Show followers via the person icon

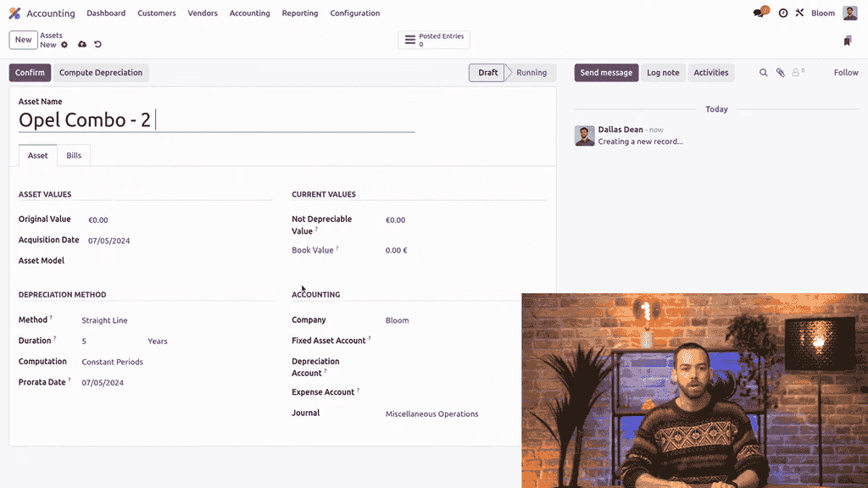tap(797, 73)
